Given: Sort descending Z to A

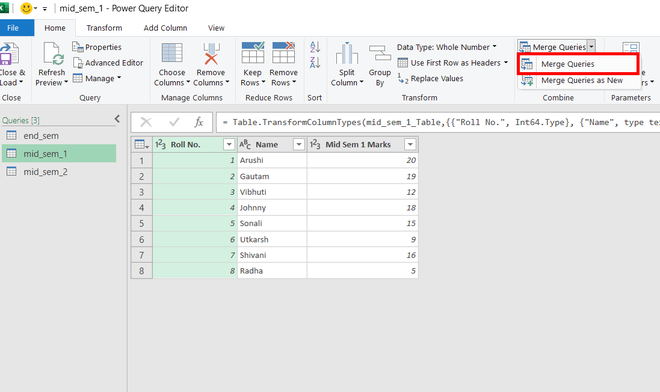Looking at the screenshot, I should [x=315, y=63].
